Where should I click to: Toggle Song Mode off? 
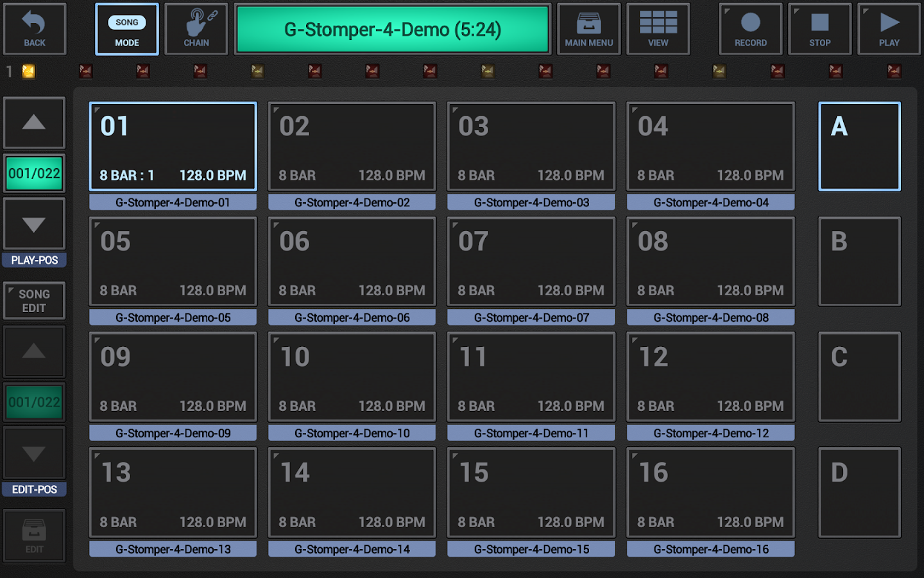tap(126, 28)
